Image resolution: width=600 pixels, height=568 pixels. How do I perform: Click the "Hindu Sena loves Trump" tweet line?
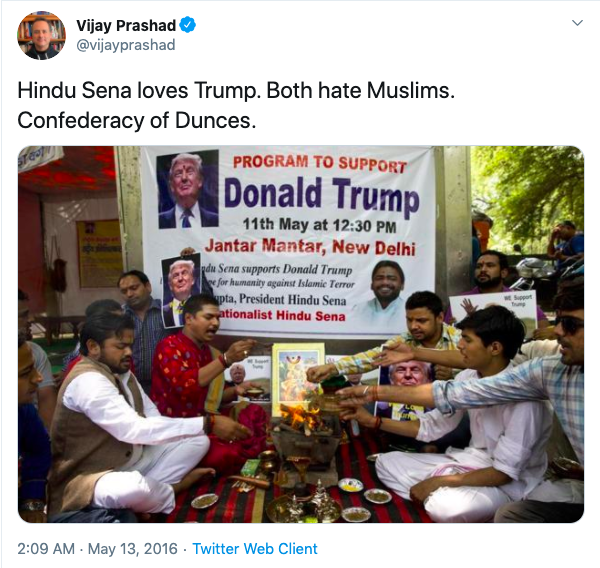pyautogui.click(x=236, y=91)
